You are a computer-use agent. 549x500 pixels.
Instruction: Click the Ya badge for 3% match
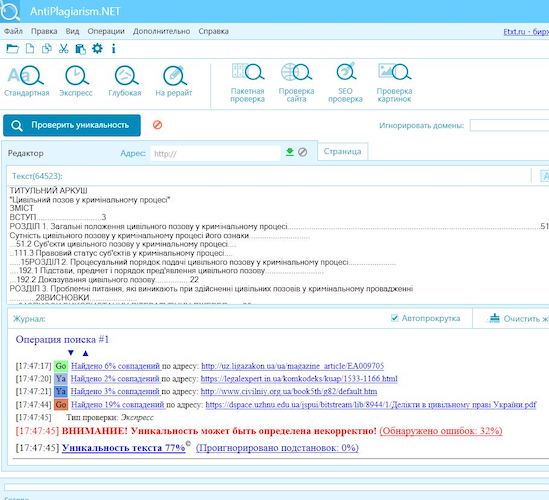coord(61,391)
